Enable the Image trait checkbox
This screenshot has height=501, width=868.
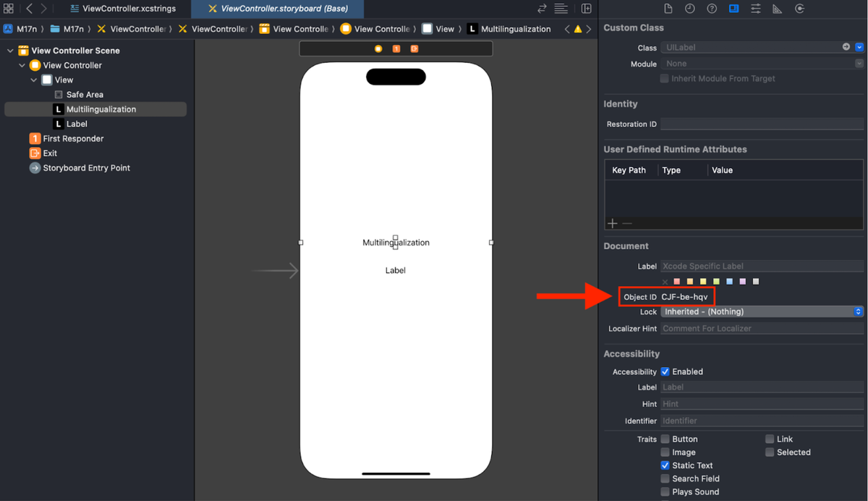coord(665,452)
